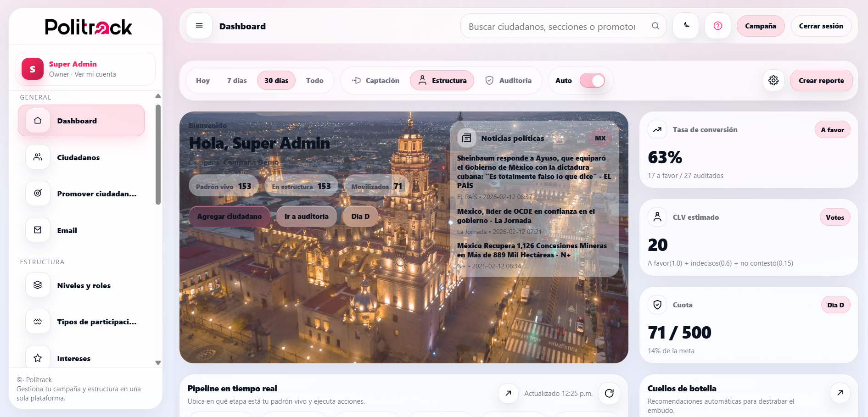The width and height of the screenshot is (868, 417).
Task: Open help via the question mark icon
Action: [717, 26]
